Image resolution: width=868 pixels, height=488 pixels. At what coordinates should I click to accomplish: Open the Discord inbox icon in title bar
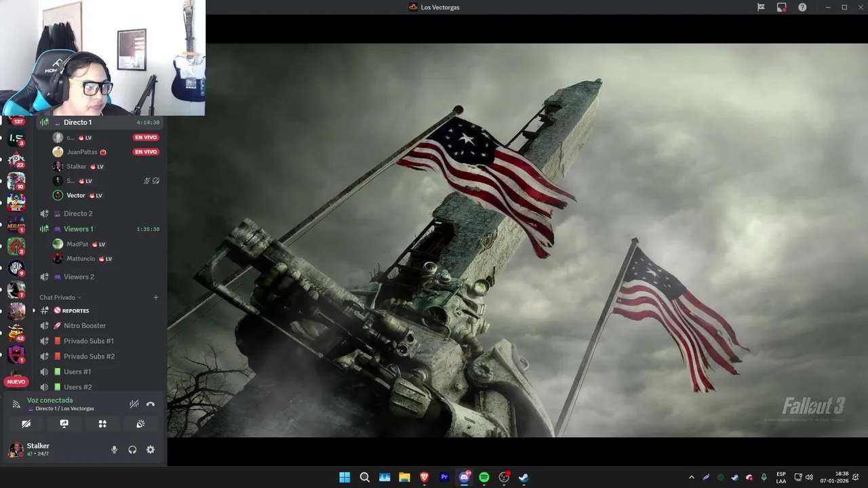(x=782, y=7)
